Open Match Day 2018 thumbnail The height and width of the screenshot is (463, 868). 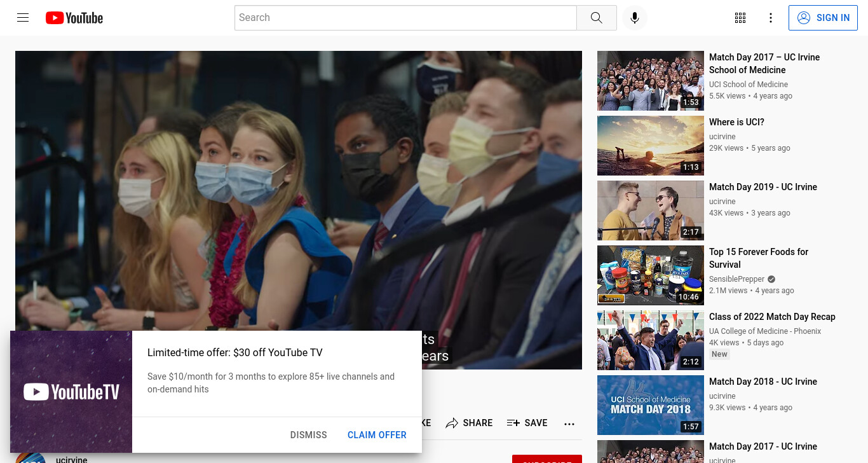[x=651, y=405]
